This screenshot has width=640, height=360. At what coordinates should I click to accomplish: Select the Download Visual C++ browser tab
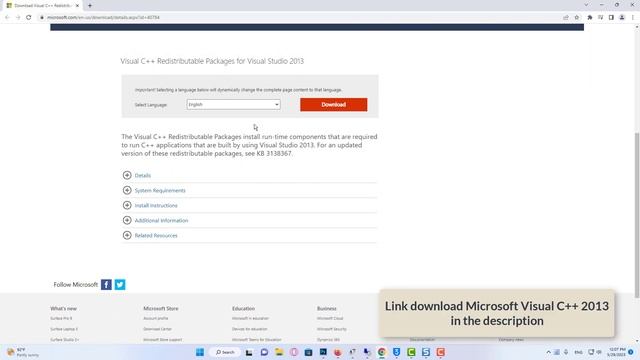43,6
